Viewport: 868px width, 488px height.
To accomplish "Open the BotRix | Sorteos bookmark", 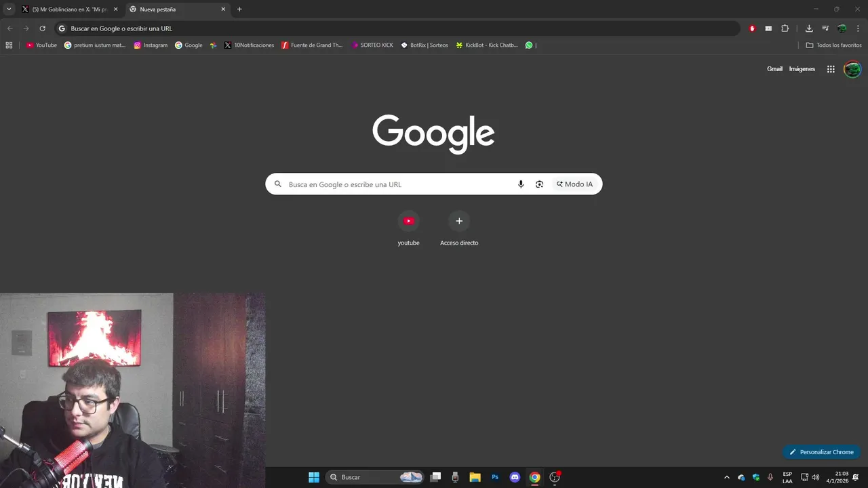I will [x=424, y=45].
